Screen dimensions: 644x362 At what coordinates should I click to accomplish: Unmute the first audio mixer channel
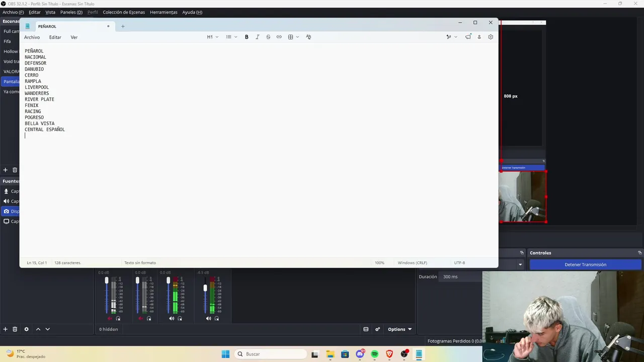pyautogui.click(x=110, y=318)
